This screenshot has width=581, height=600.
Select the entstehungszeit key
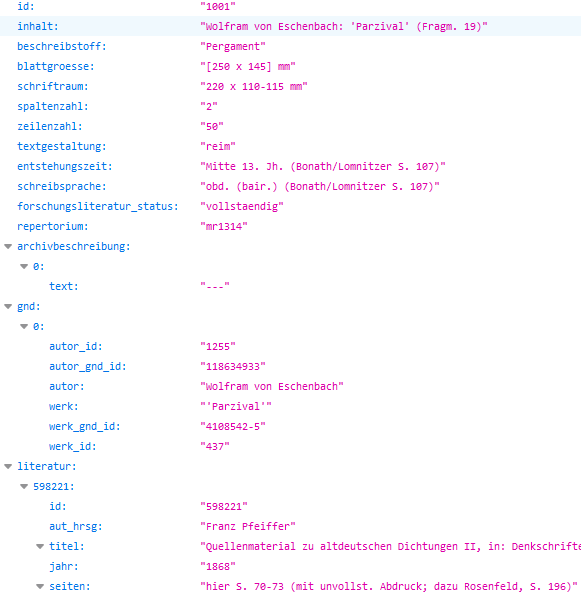(x=65, y=166)
